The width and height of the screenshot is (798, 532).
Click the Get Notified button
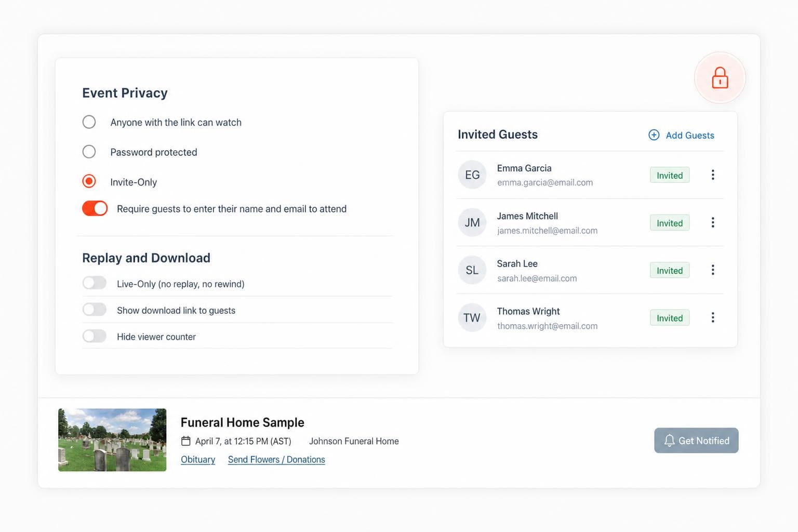(x=696, y=441)
